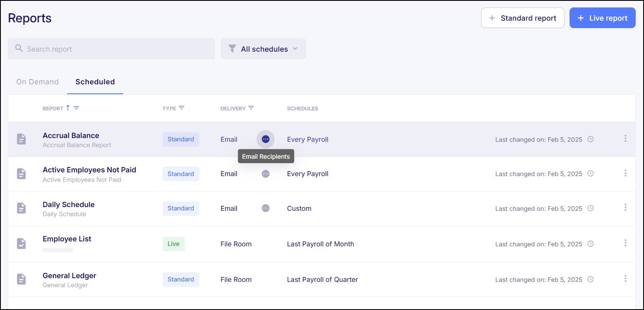
Task: Click the loading progress bar under Employee List
Action: tap(57, 250)
